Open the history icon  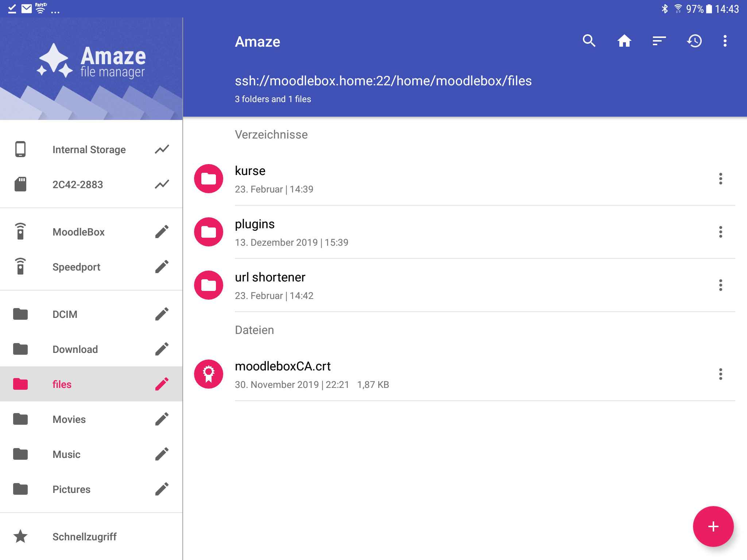point(694,41)
